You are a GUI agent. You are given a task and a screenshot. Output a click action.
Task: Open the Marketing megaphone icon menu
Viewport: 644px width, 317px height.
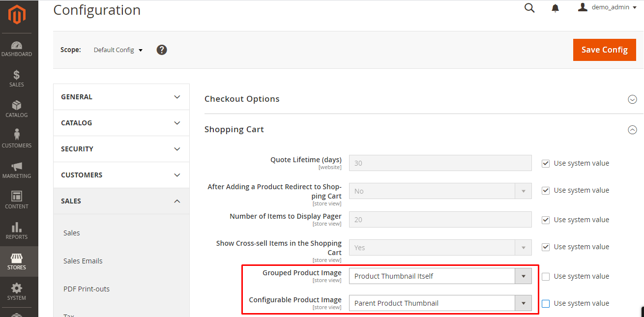16,170
